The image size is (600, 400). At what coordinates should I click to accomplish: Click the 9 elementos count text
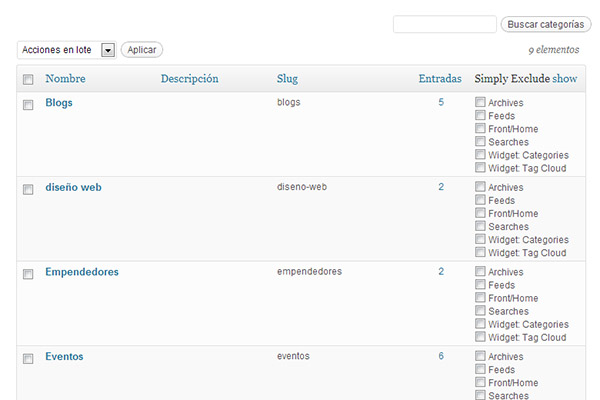(x=554, y=50)
